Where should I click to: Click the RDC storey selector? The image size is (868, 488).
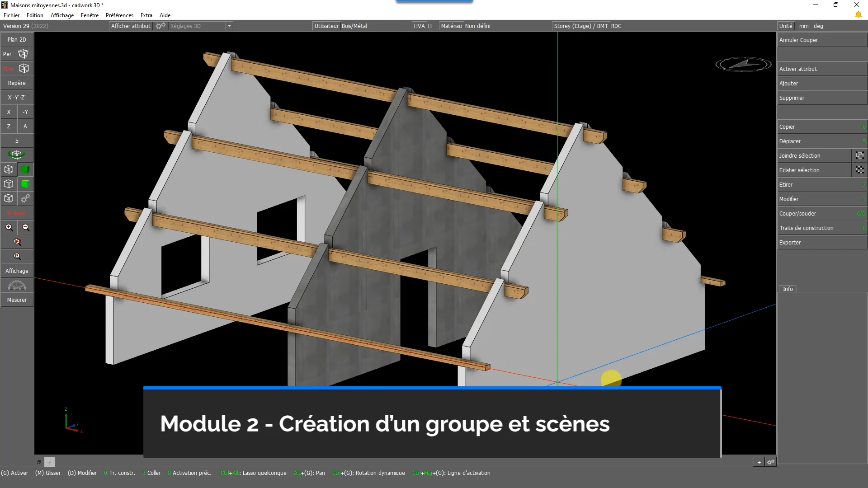pos(616,26)
